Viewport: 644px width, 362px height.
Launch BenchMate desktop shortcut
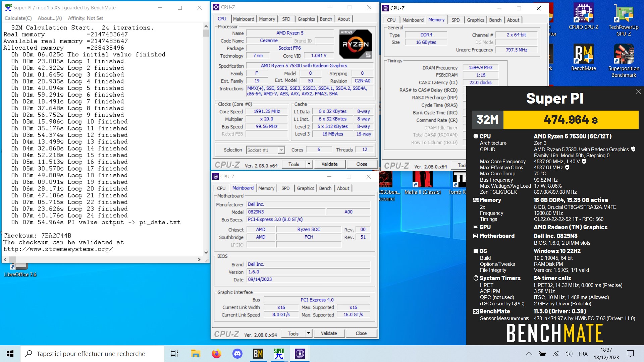coord(583,58)
